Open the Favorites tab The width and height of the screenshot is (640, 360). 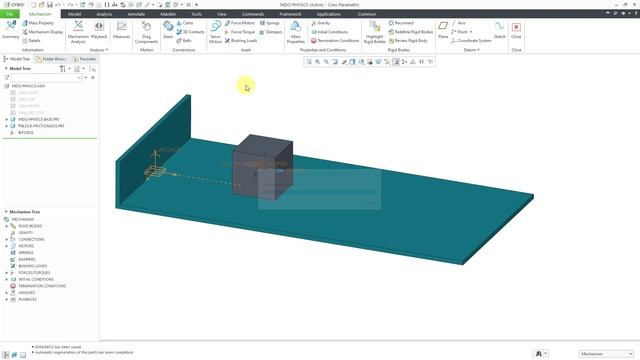(84, 59)
